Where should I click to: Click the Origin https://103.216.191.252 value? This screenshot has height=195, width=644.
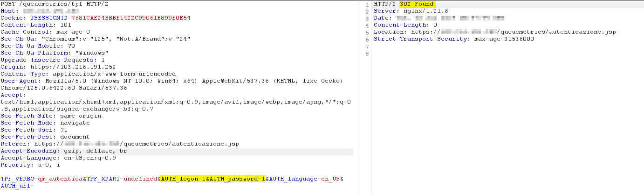(73, 67)
